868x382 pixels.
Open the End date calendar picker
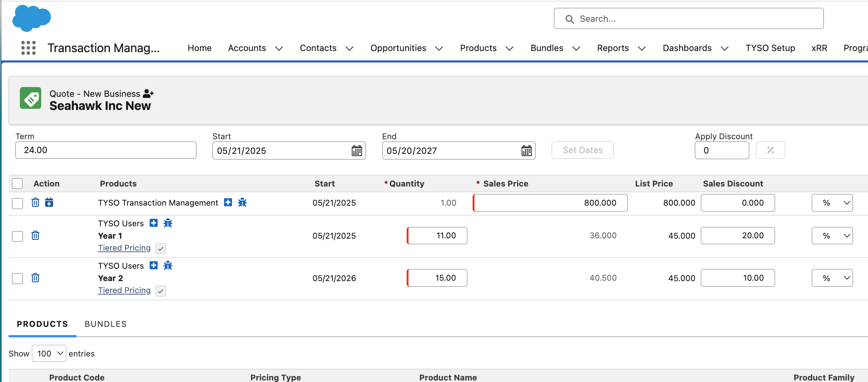pyautogui.click(x=527, y=151)
